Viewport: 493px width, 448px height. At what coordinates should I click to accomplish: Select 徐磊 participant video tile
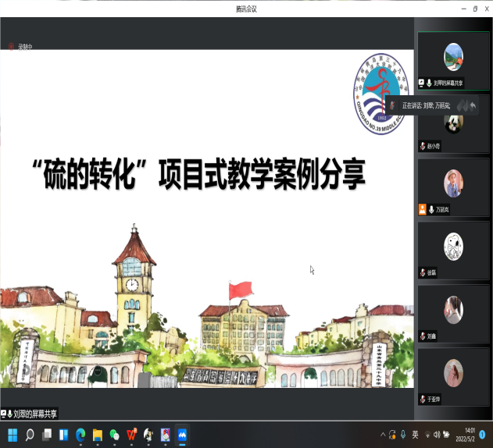(453, 250)
